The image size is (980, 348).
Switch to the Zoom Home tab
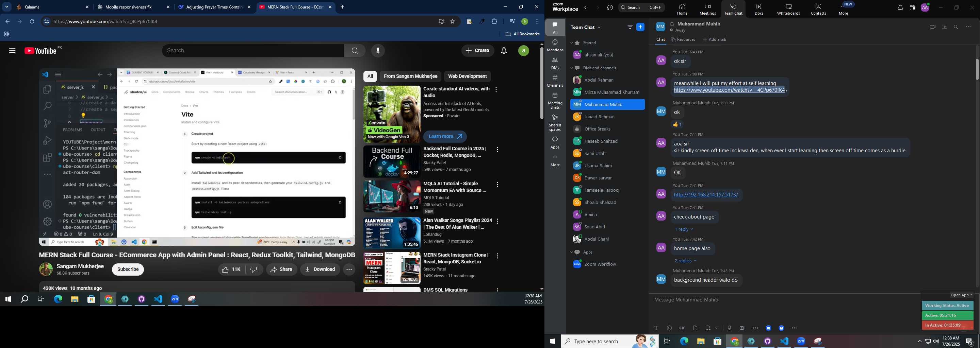tap(682, 10)
